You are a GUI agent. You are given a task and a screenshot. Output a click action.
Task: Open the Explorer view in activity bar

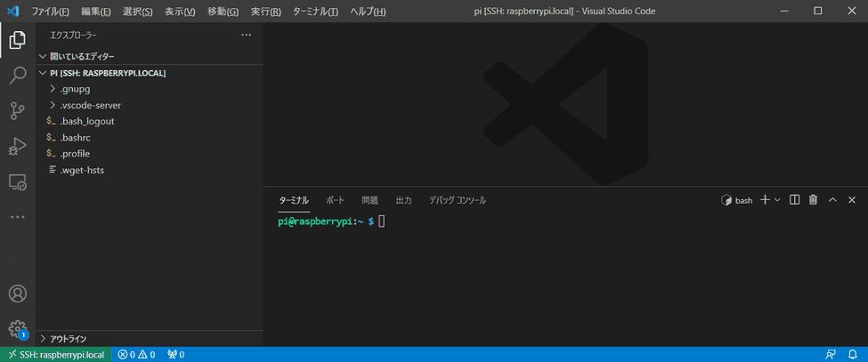tap(18, 40)
